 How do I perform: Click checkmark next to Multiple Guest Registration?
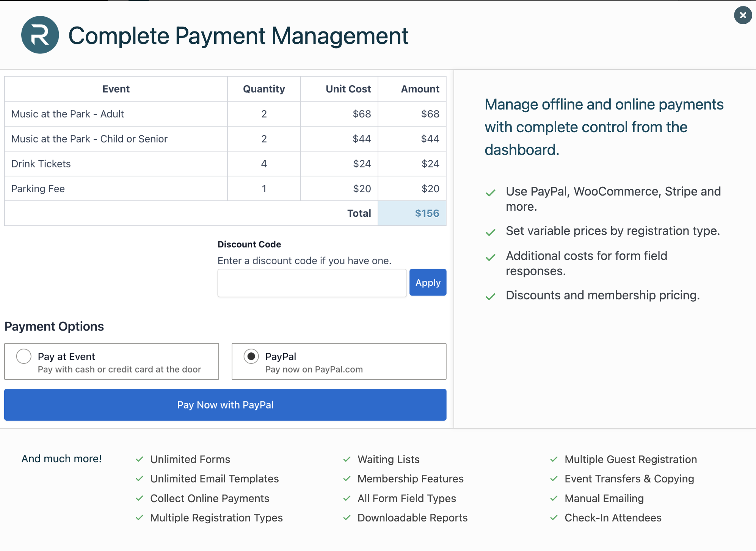[554, 459]
